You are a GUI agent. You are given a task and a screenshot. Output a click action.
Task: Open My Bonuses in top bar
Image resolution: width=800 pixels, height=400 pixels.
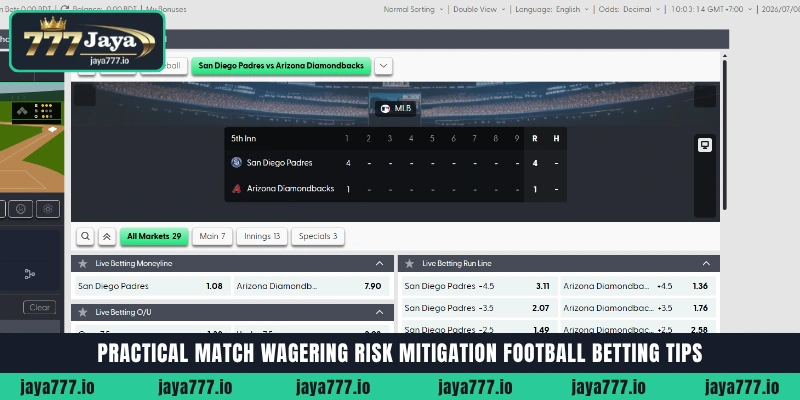[166, 9]
